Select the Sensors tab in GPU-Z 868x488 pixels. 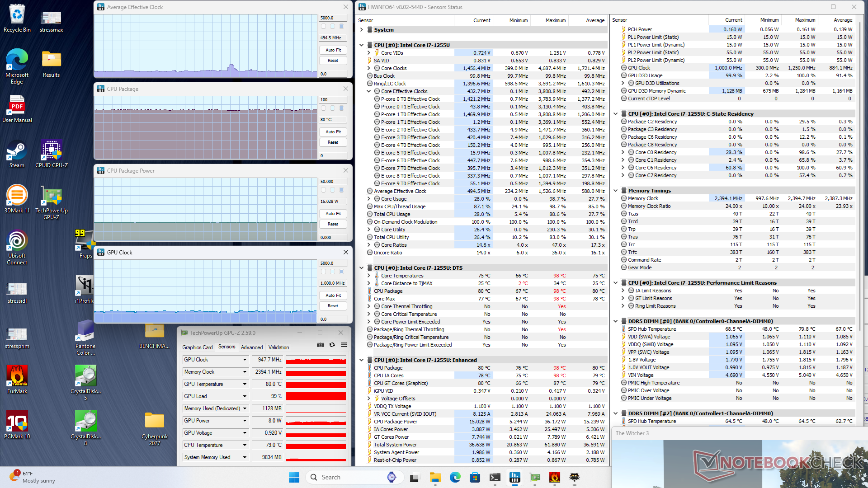[227, 347]
